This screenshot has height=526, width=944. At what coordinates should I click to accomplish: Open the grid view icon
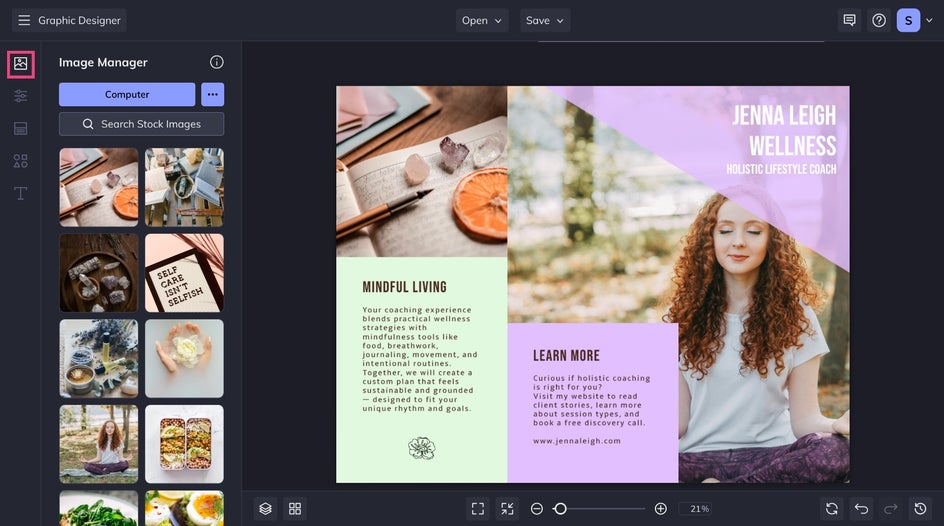tap(295, 509)
